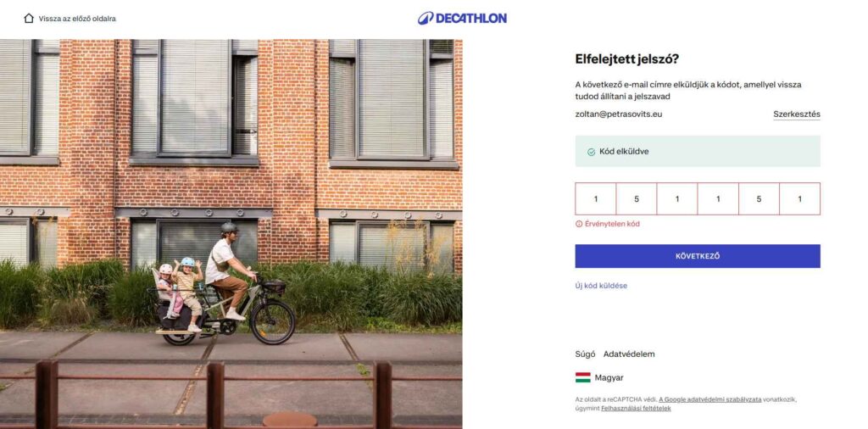Request a new code via "Új kód küldése"

point(601,286)
